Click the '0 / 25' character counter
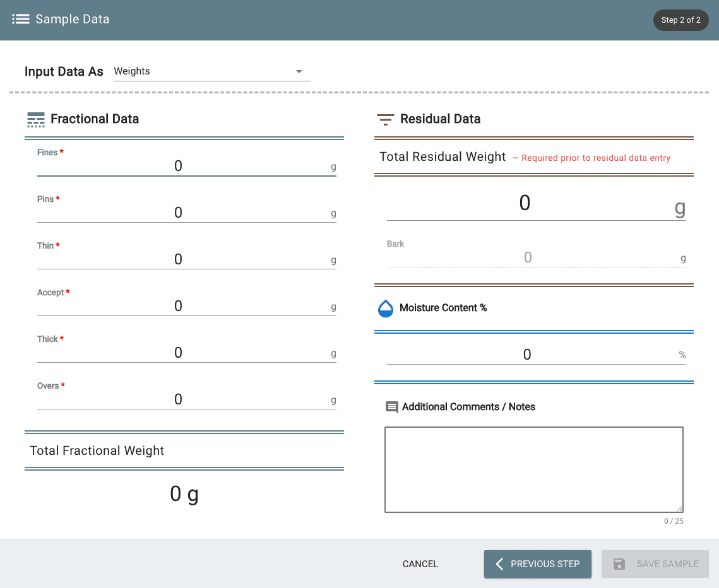The image size is (719, 588). (674, 521)
